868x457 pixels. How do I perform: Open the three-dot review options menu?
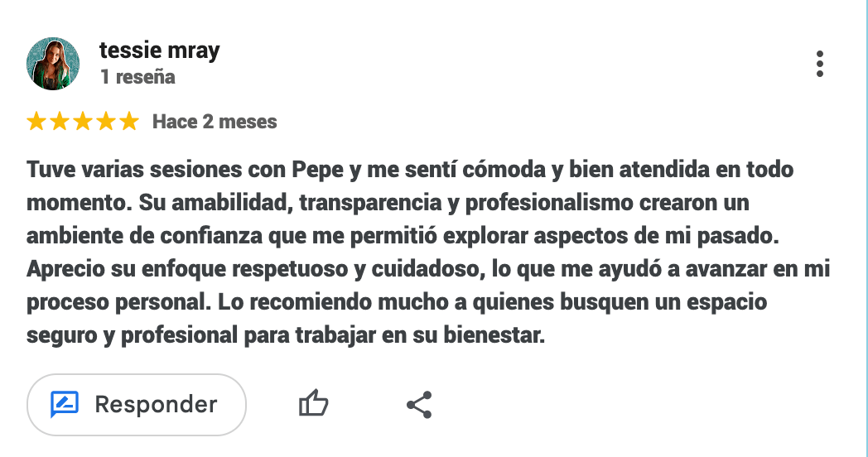point(819,64)
